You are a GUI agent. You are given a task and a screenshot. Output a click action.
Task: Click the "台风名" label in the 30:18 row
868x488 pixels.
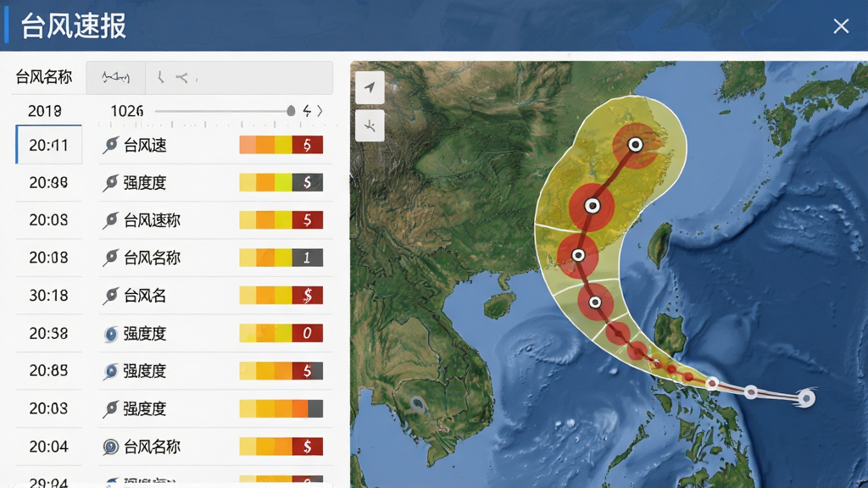[x=145, y=296]
